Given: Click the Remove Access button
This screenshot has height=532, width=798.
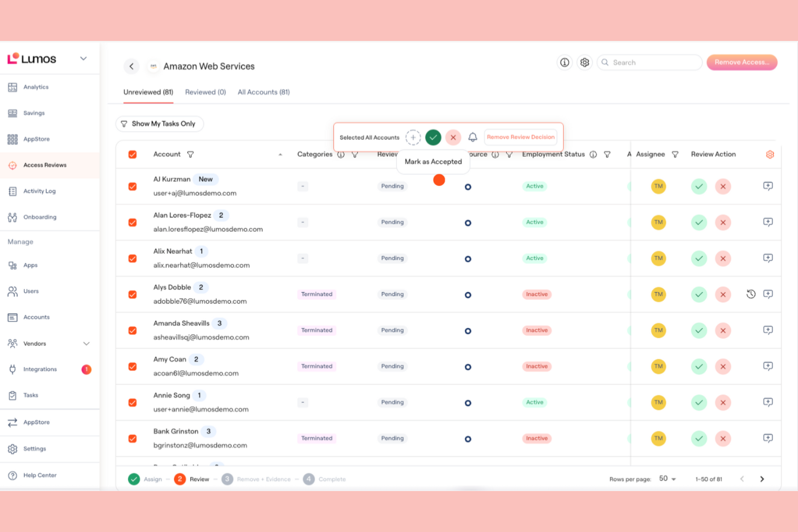Looking at the screenshot, I should pyautogui.click(x=741, y=62).
